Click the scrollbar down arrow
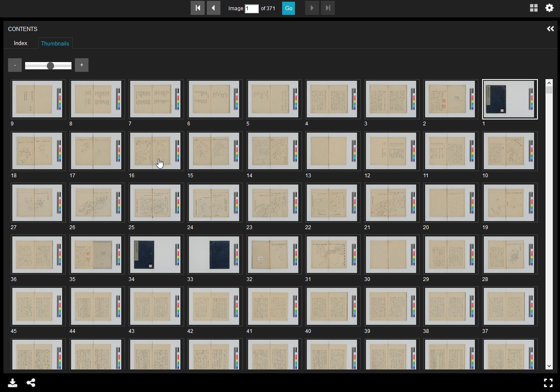Screen dimensions: 560x392 (x=549, y=366)
